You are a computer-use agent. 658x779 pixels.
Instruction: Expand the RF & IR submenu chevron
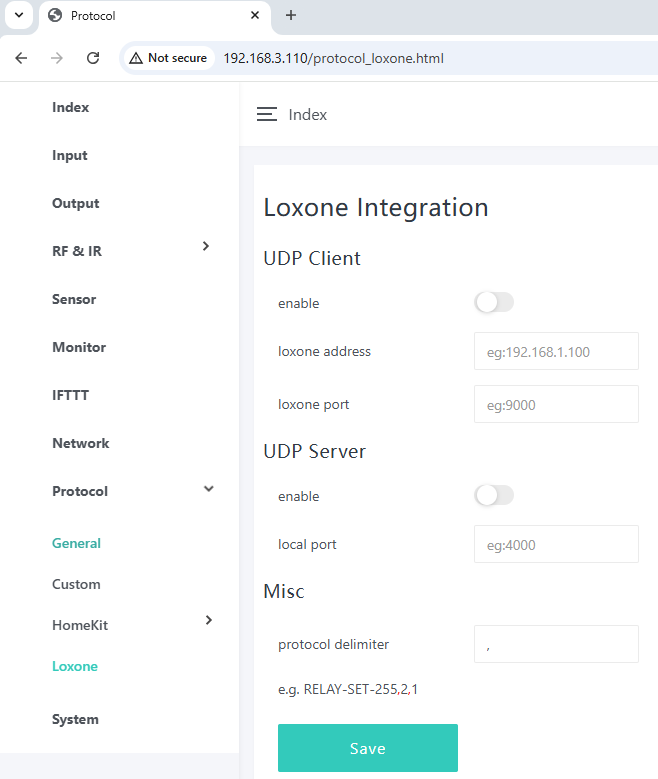point(206,246)
